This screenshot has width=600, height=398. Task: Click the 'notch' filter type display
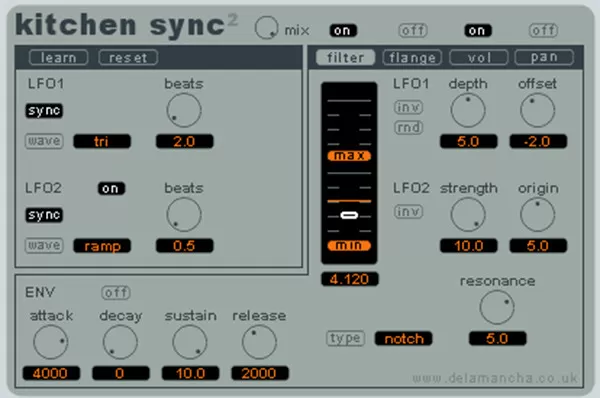[404, 339]
